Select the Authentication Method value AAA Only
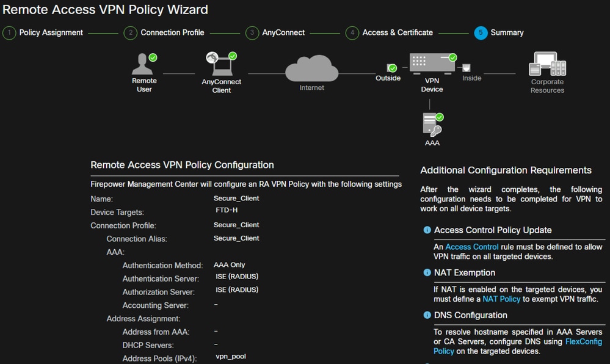Image resolution: width=610 pixels, height=364 pixels. pyautogui.click(x=229, y=264)
